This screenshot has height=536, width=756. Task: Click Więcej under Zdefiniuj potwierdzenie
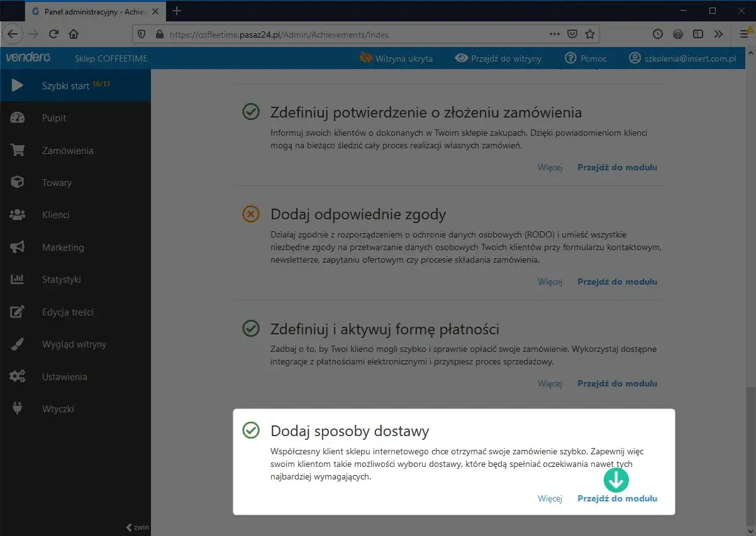point(550,167)
